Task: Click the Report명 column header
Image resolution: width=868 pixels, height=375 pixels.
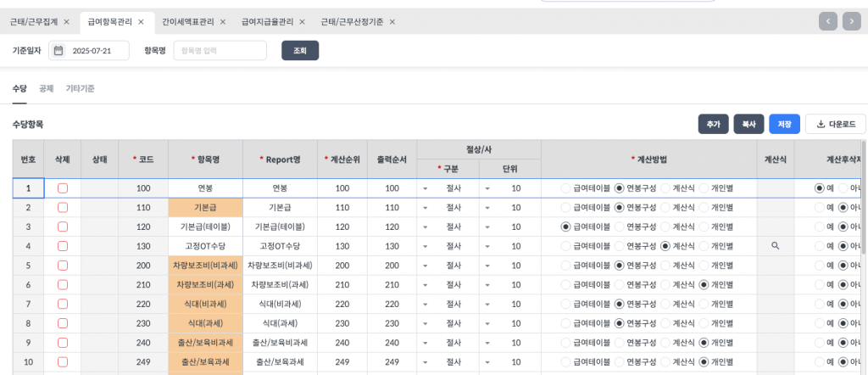Action: (280, 160)
